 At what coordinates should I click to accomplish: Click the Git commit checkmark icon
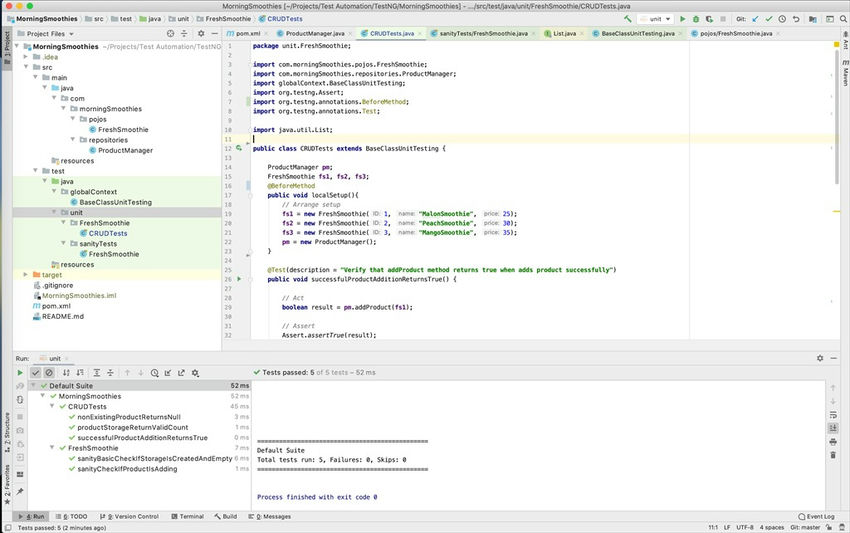768,19
